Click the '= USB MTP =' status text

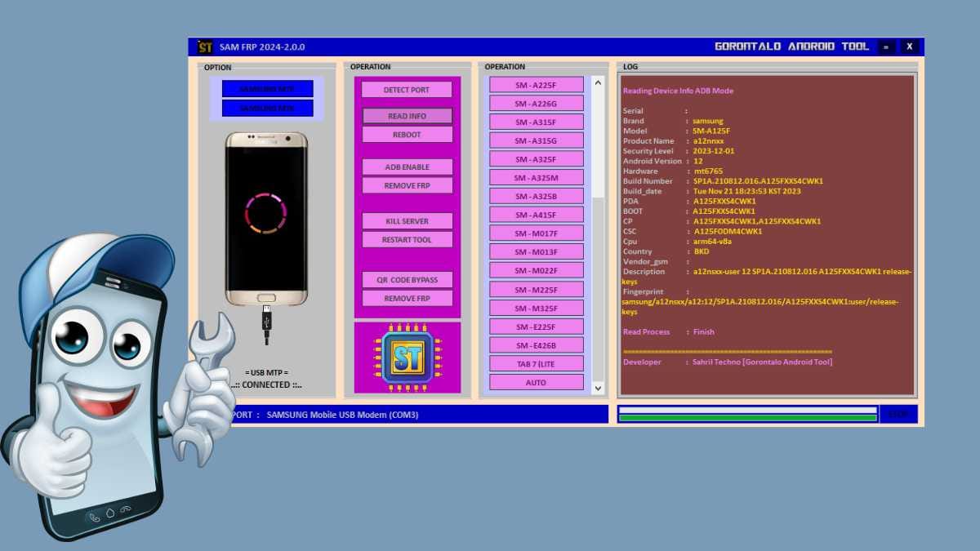pyautogui.click(x=266, y=373)
